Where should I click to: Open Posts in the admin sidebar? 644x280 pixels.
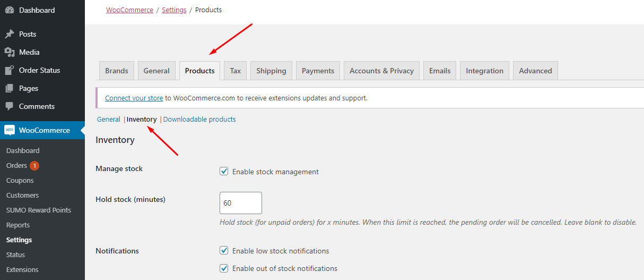point(42,34)
